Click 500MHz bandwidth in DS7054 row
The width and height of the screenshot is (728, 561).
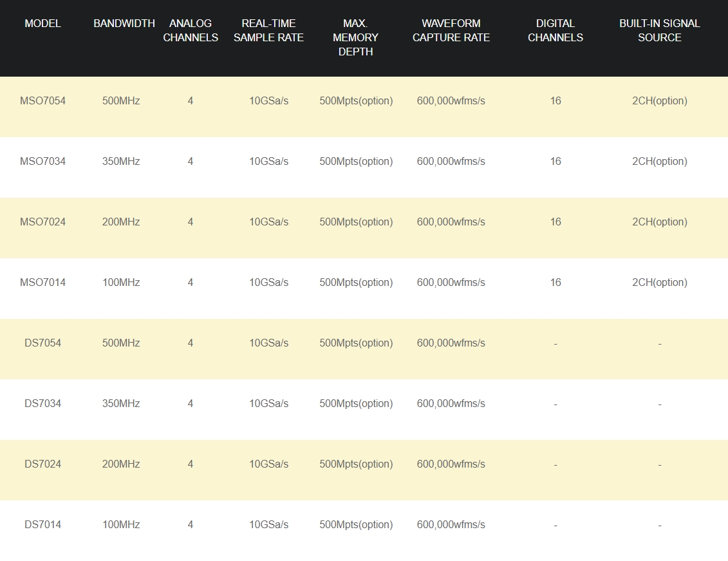click(121, 343)
